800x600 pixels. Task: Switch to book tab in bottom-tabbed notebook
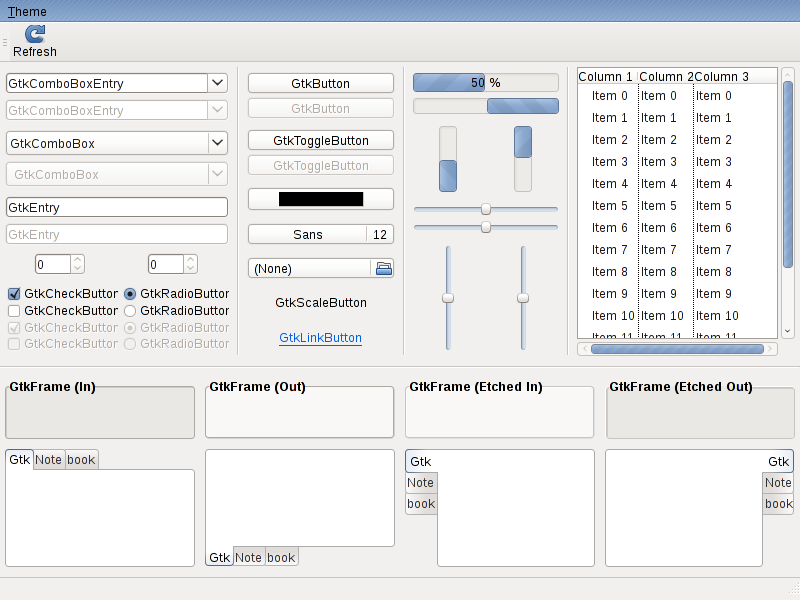pyautogui.click(x=281, y=557)
